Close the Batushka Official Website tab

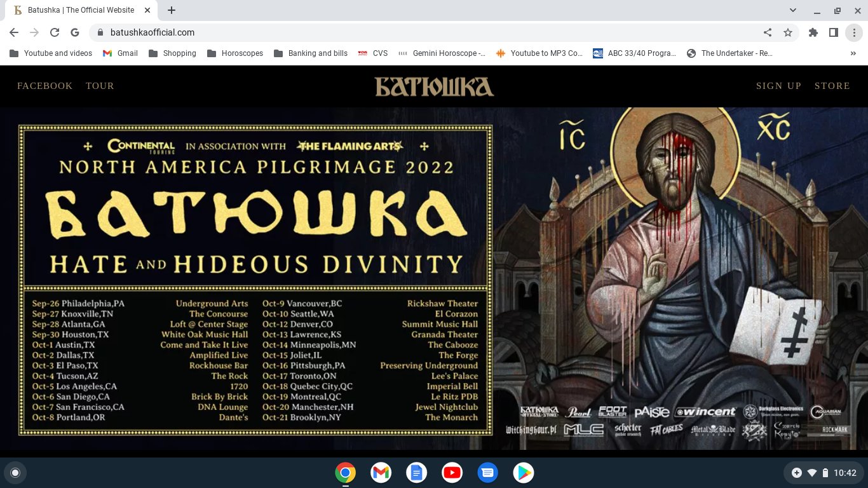point(147,10)
